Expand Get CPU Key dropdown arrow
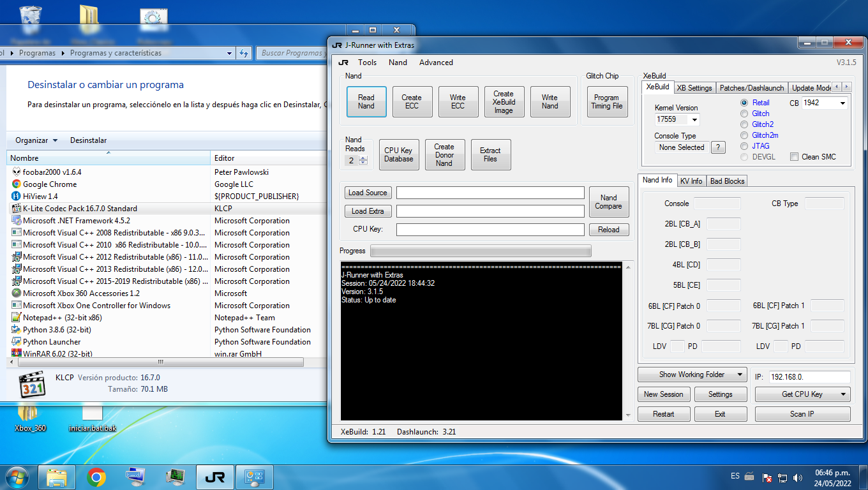Screen dimensions: 868x490 [x=844, y=394]
